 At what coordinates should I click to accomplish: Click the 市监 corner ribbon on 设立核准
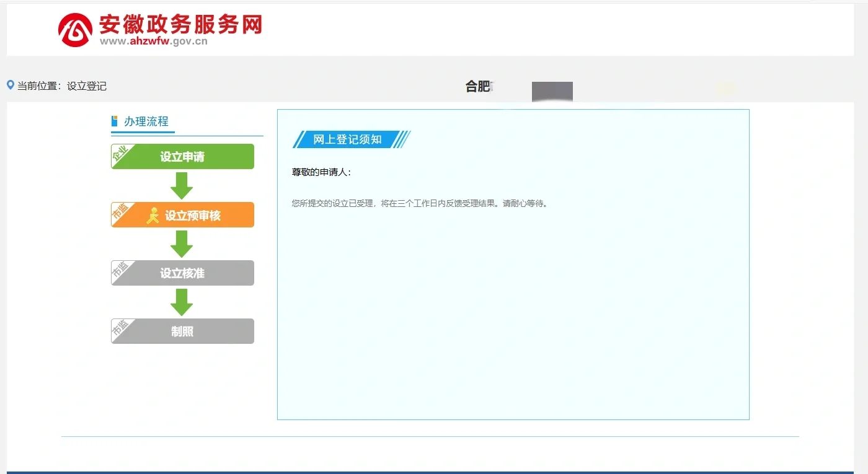click(x=118, y=269)
